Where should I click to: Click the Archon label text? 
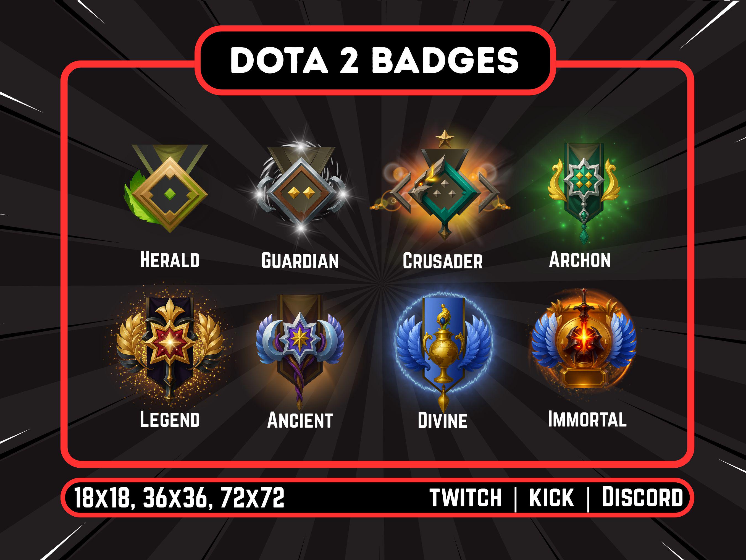coord(580,260)
